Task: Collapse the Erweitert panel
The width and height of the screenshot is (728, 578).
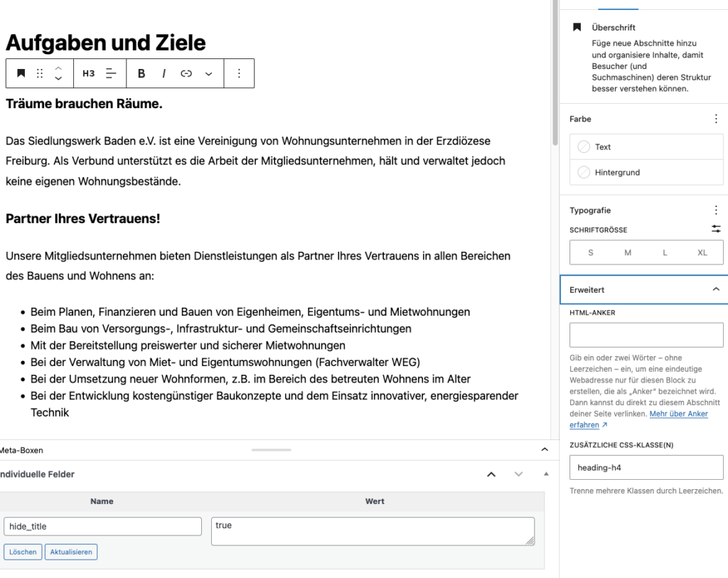Action: coord(715,289)
